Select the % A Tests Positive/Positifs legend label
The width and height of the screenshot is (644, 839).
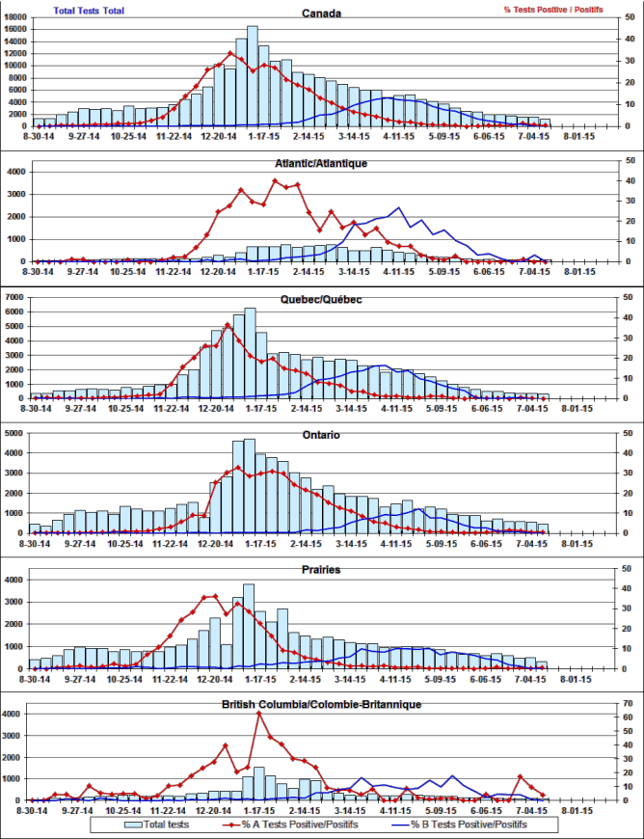[x=301, y=825]
